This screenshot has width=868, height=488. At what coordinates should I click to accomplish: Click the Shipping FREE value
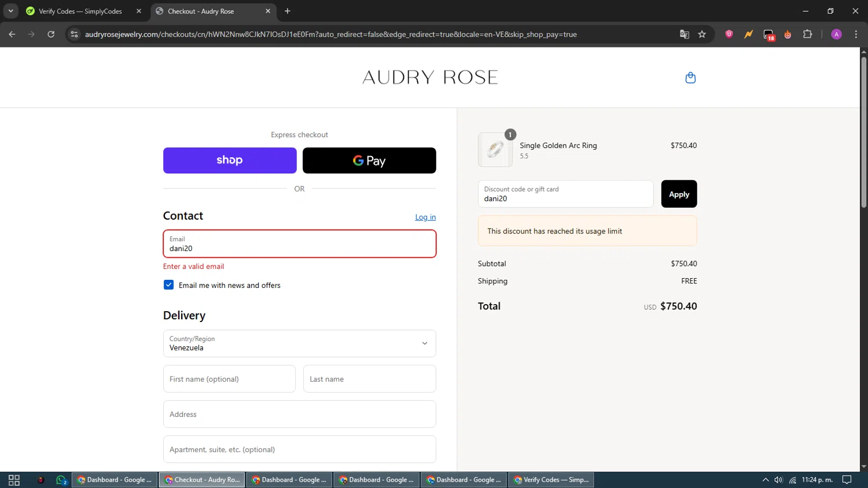pyautogui.click(x=689, y=281)
